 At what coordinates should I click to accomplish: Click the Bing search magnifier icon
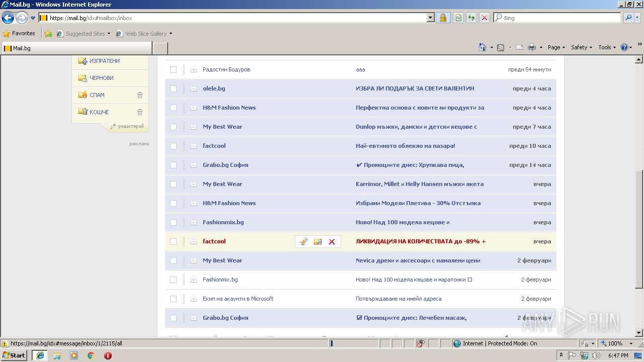(628, 18)
